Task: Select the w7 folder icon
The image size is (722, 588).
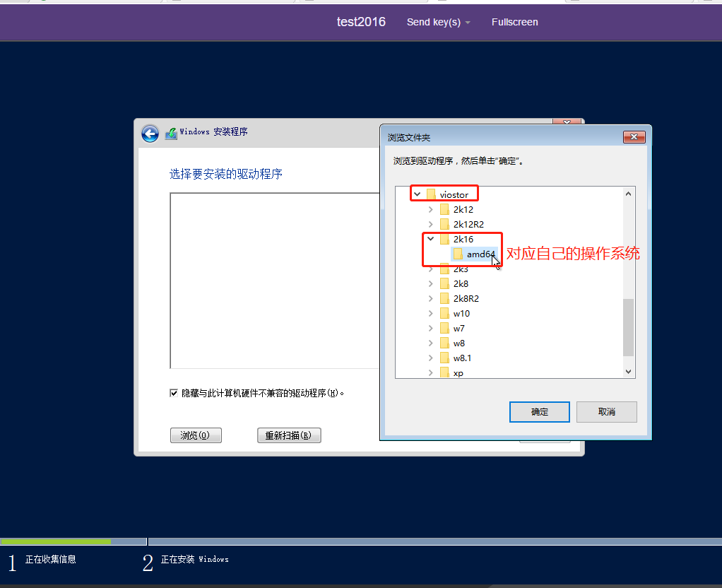Action: tap(444, 329)
